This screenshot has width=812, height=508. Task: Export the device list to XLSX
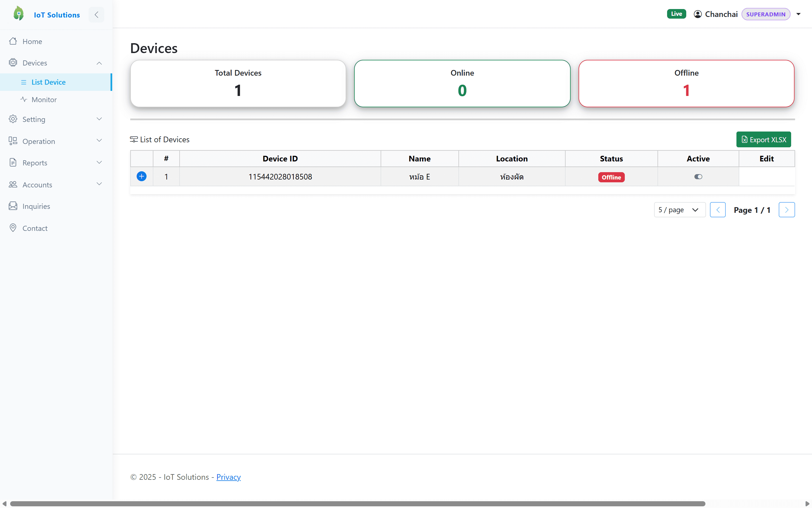pos(763,139)
